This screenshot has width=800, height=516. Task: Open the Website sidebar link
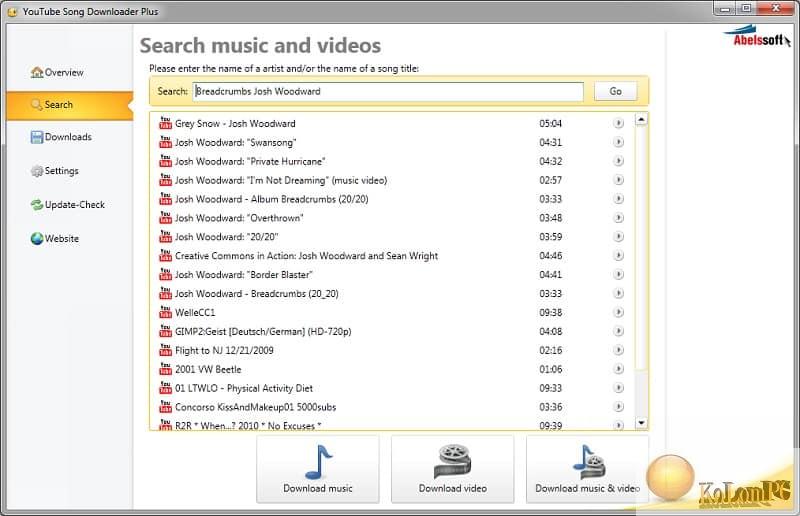pos(55,238)
